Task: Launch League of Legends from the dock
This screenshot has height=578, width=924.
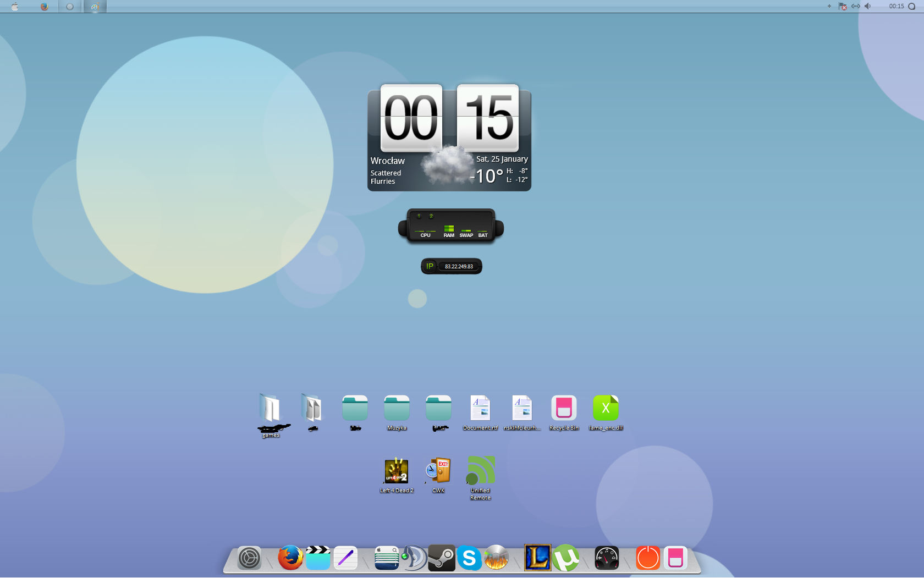Action: 537,558
